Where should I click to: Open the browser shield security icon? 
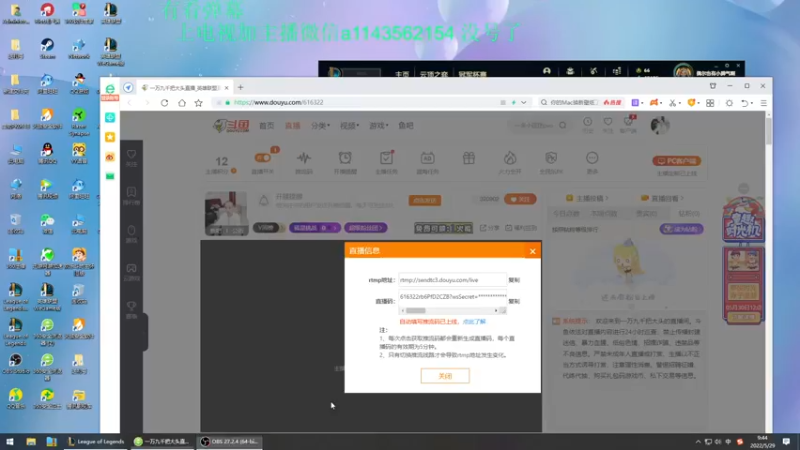pos(691,103)
